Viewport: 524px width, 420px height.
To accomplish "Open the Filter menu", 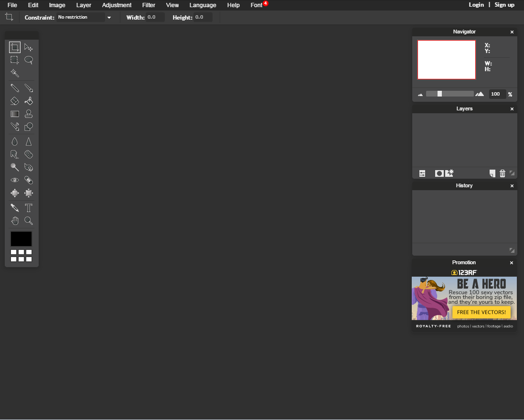I will pyautogui.click(x=149, y=5).
